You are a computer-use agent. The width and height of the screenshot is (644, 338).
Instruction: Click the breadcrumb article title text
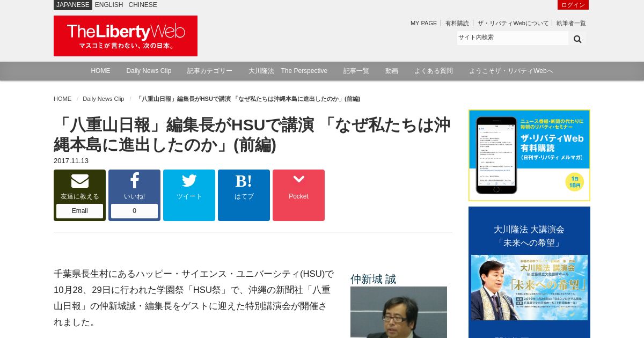[248, 99]
